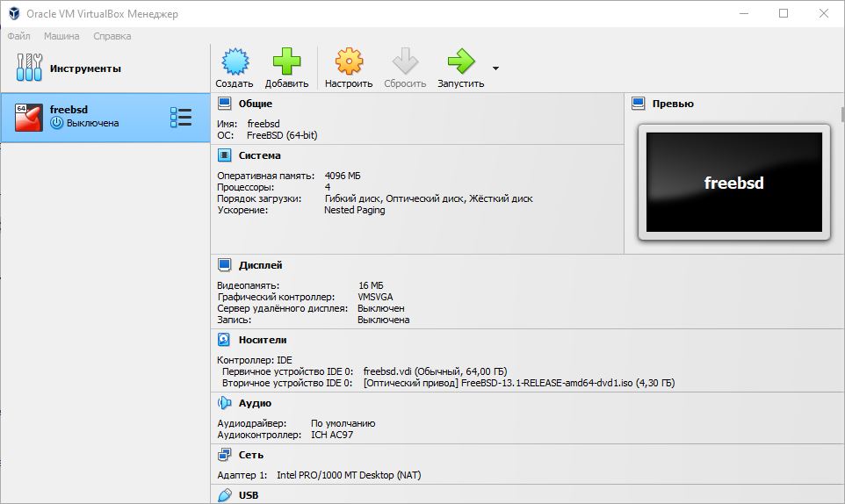
Task: Click the processors count value 4
Action: (x=328, y=187)
